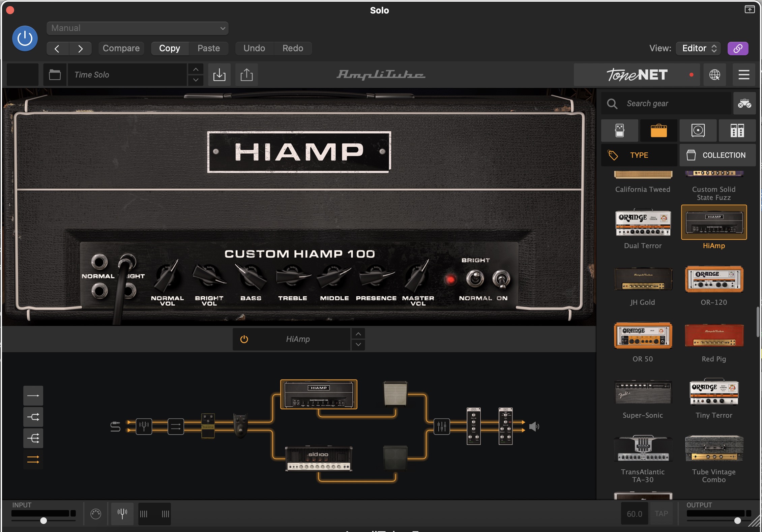Click the Search gear field
The height and width of the screenshot is (532, 762).
666,104
